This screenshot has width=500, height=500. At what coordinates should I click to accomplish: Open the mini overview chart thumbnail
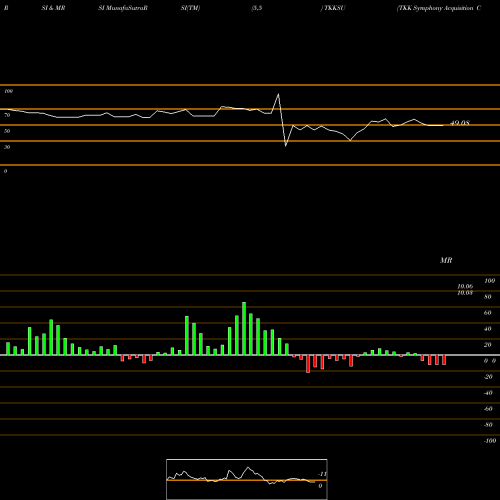point(247,479)
